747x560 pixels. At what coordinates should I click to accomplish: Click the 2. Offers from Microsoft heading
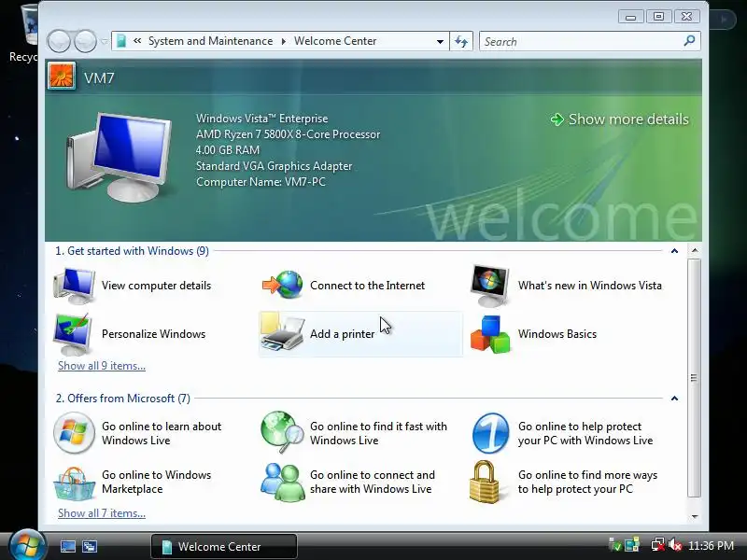[123, 399]
